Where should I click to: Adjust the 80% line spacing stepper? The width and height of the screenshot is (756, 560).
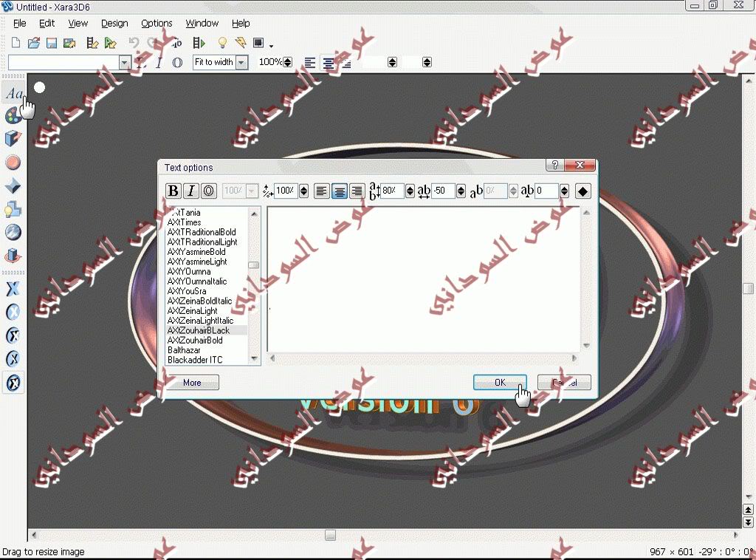(x=410, y=191)
